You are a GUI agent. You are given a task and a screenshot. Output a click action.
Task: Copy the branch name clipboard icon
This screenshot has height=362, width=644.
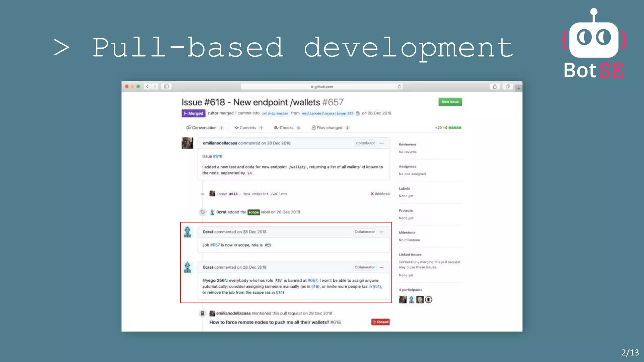tap(358, 113)
